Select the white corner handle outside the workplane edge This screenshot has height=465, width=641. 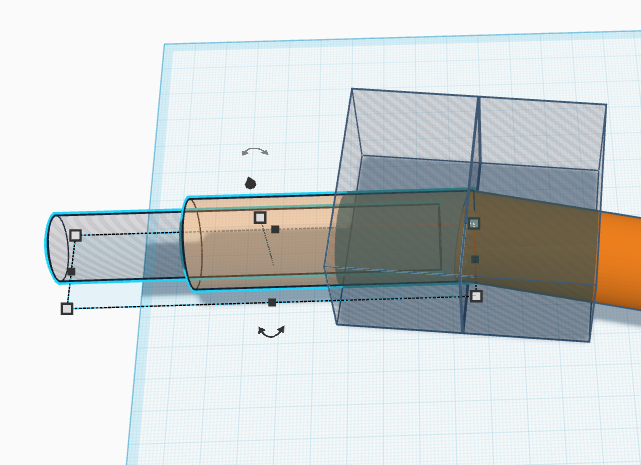coord(67,308)
